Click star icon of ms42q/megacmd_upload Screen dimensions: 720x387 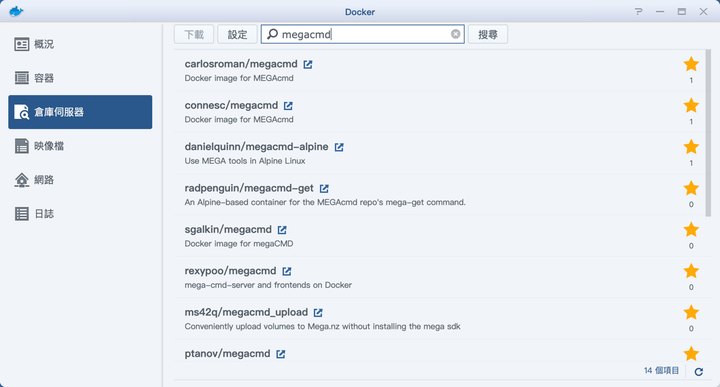tap(691, 312)
